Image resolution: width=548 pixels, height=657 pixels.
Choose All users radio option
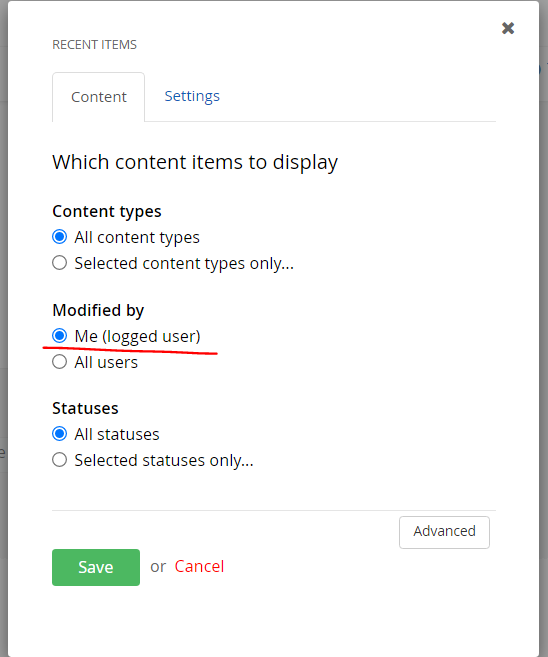[x=59, y=362]
